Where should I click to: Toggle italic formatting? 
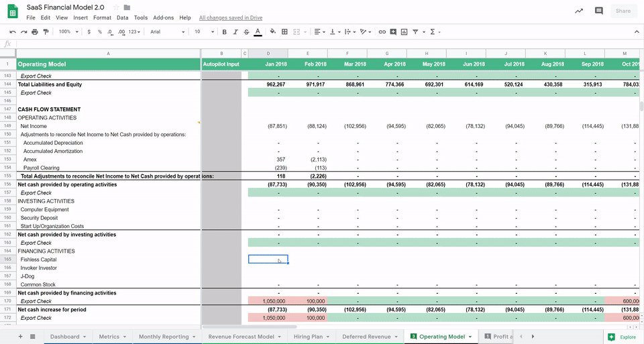pyautogui.click(x=235, y=32)
